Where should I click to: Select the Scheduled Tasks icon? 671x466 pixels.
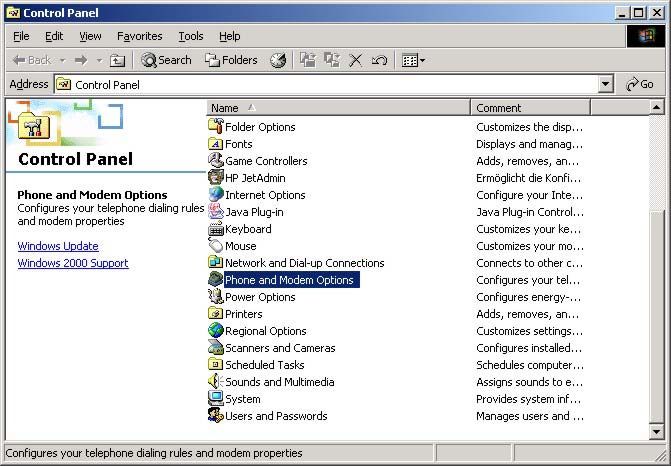coord(216,365)
